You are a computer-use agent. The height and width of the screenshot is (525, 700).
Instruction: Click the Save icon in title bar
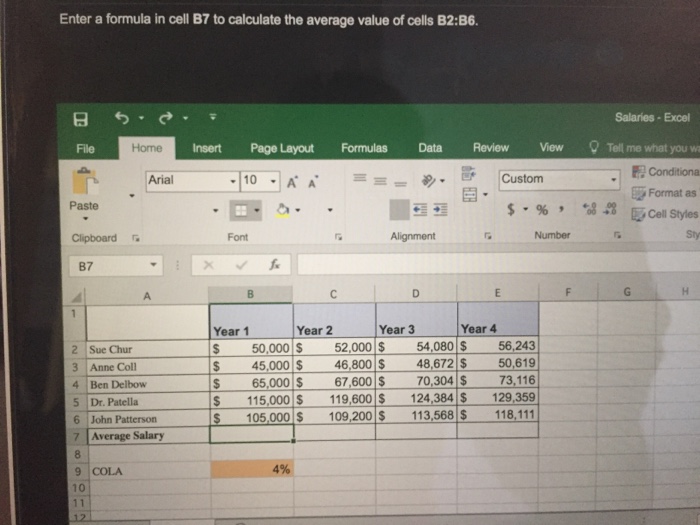pos(80,119)
